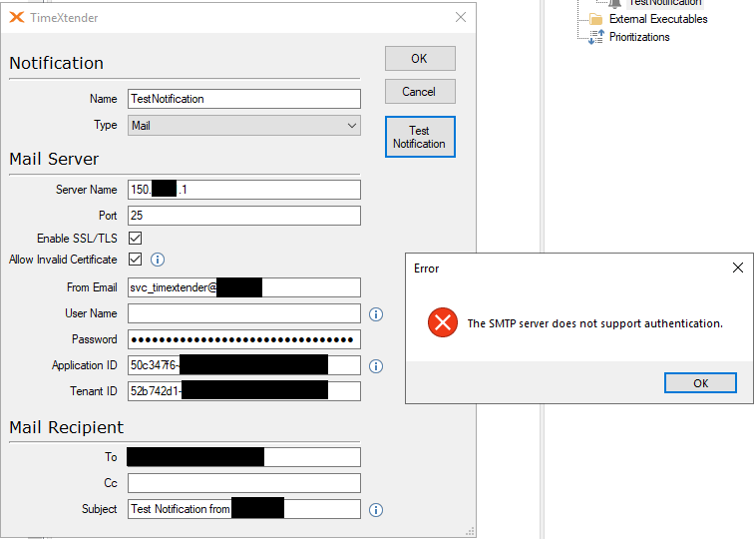The image size is (756, 539).
Task: Click the TimeXtender logo icon in title bar
Action: click(x=16, y=17)
